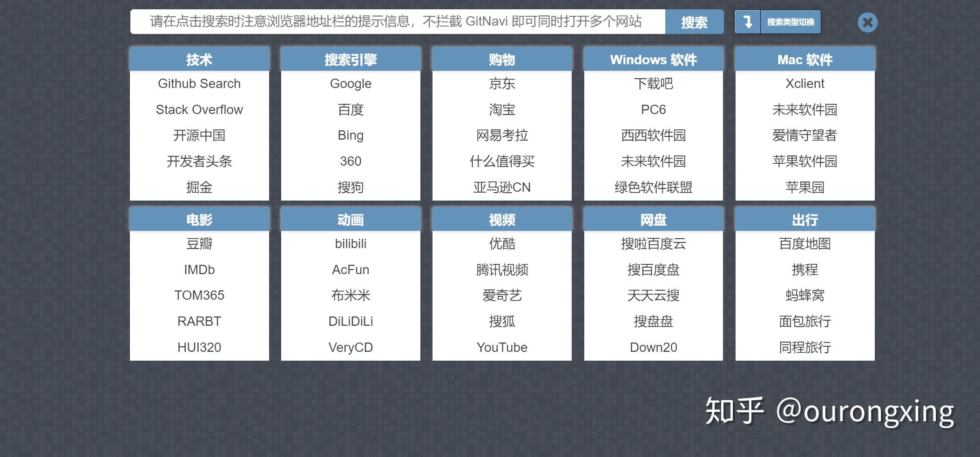Open 什么值得买 link
980x457 pixels.
click(x=502, y=161)
